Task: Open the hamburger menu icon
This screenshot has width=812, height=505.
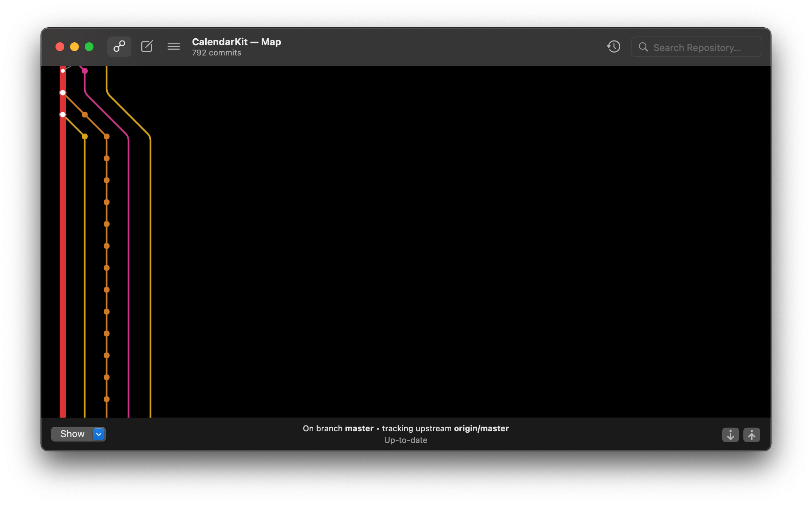Action: point(173,46)
